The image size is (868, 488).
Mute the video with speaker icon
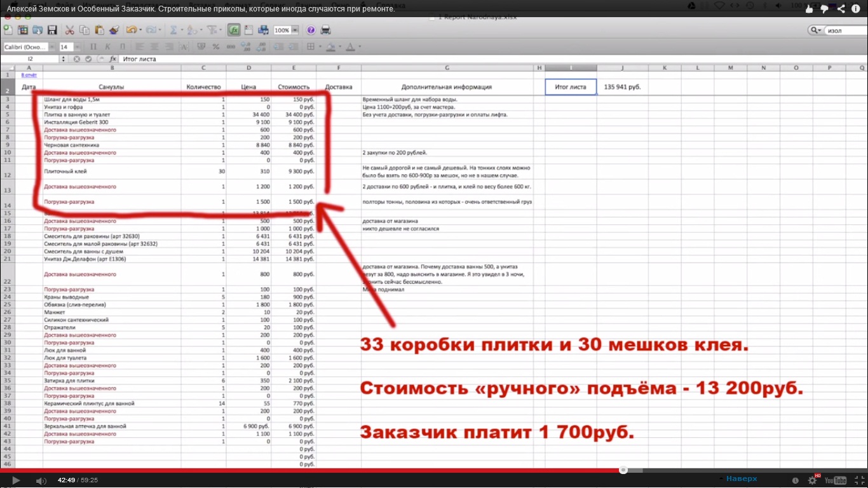[x=40, y=480]
